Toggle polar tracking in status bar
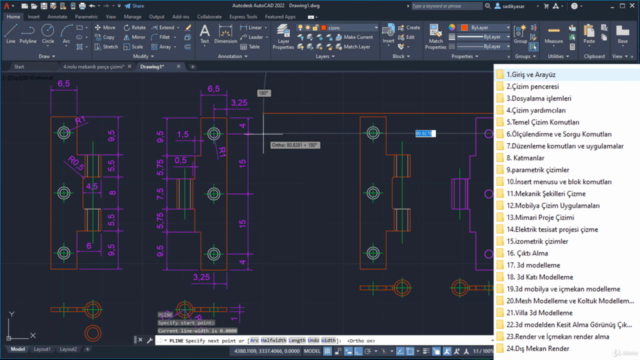This screenshot has height=360, width=640. 368,351
